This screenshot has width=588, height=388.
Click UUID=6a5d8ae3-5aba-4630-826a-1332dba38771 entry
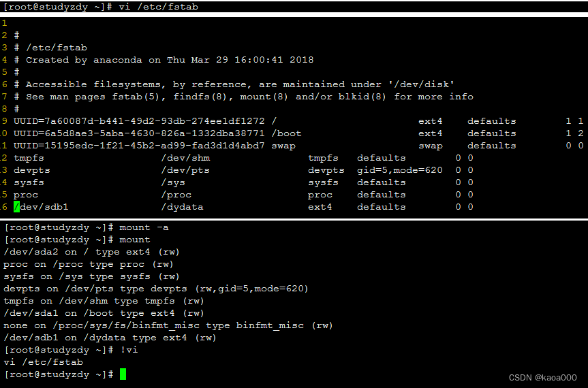point(139,133)
